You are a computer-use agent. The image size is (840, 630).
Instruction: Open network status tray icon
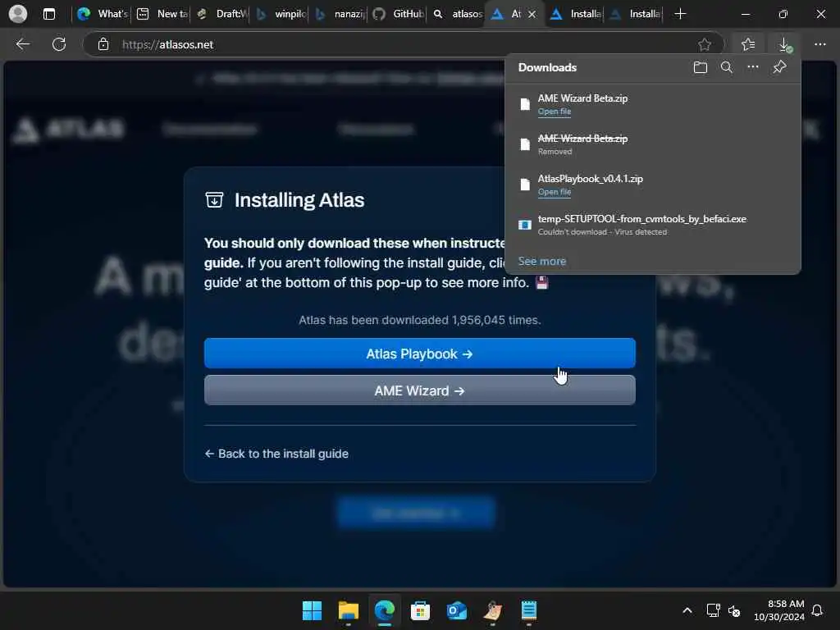click(713, 610)
